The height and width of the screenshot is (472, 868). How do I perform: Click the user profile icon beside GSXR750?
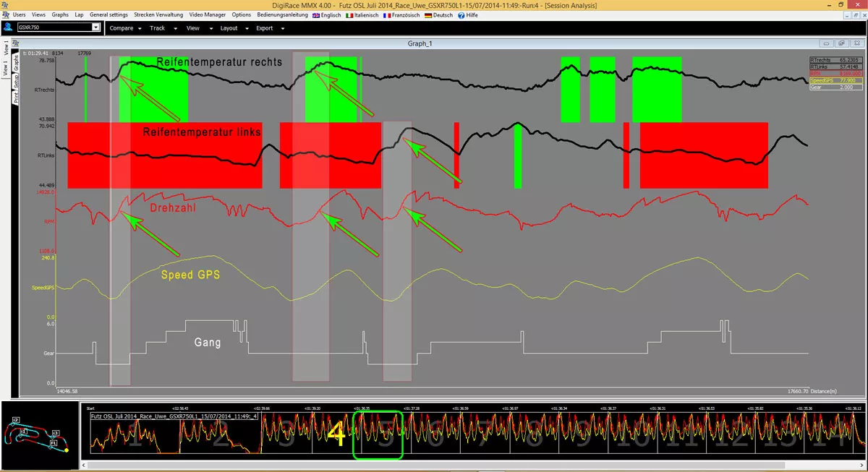[7, 27]
